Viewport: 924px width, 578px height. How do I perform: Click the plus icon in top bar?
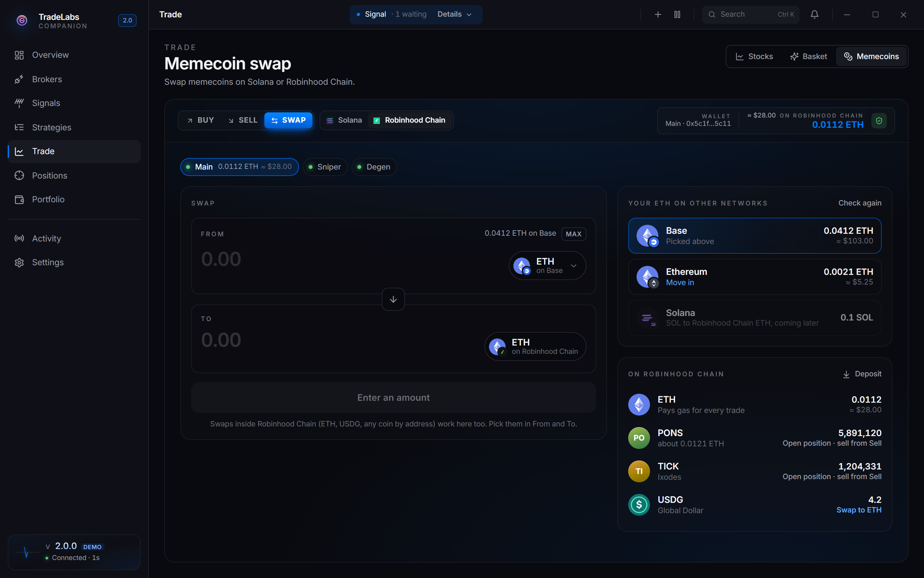click(x=657, y=14)
